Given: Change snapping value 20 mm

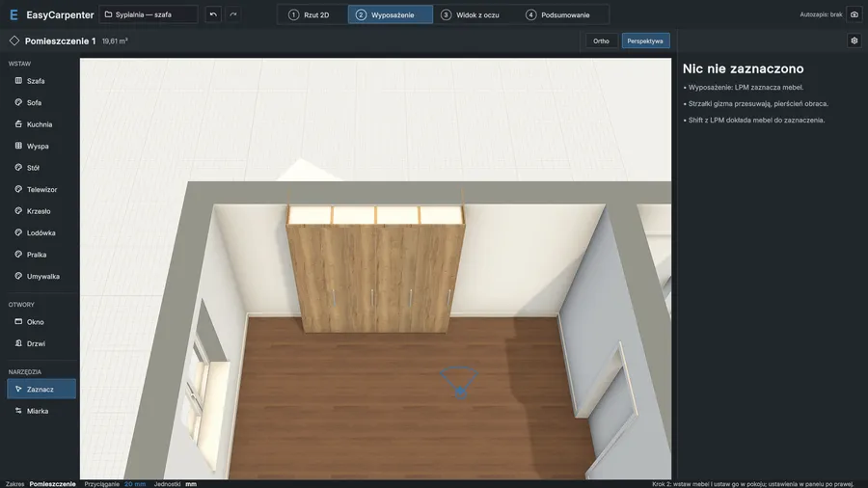Looking at the screenshot, I should (x=135, y=484).
